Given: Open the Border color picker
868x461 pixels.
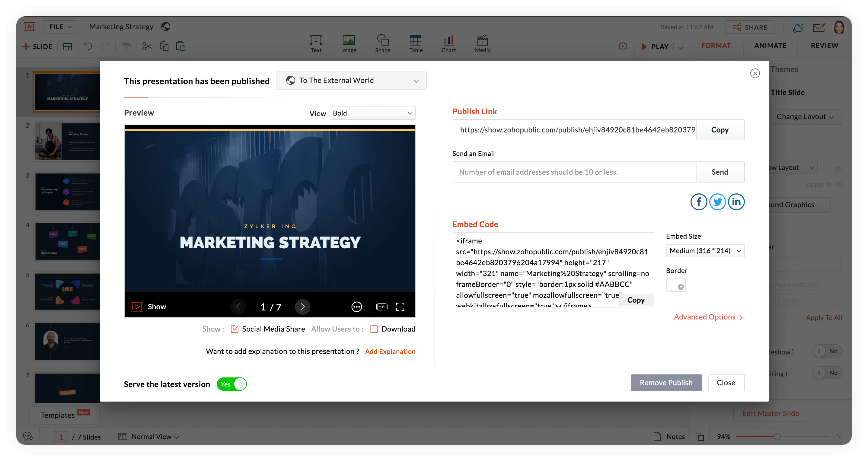Looking at the screenshot, I should pos(676,285).
